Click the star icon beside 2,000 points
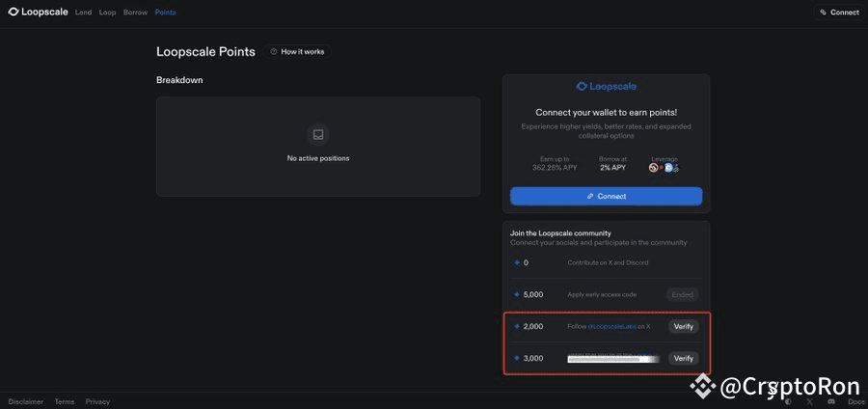The height and width of the screenshot is (409, 868). point(517,326)
